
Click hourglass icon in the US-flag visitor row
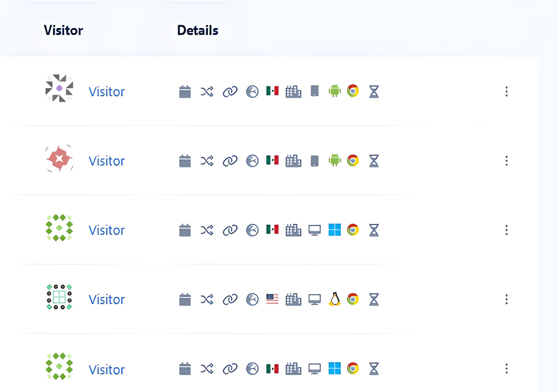tap(374, 299)
